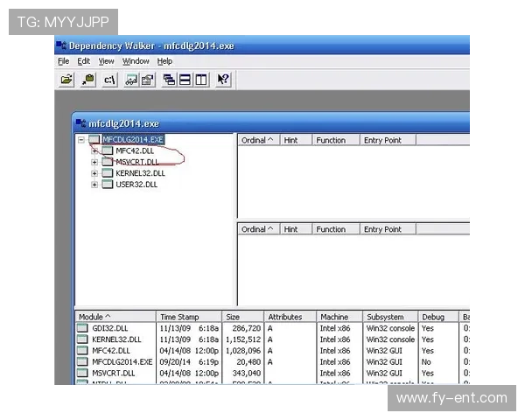Screen dimensions: 525x420
Task: Sort module list by Attributes column
Action: coord(290,317)
